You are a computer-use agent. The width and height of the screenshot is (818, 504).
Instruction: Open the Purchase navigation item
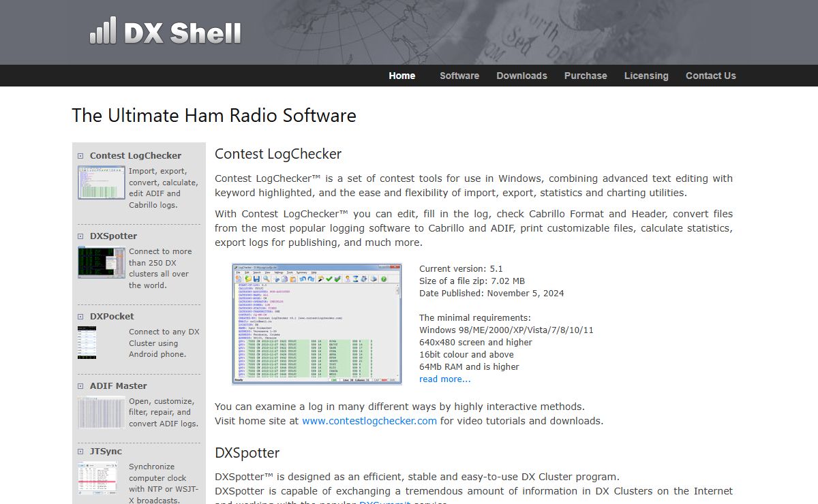[x=586, y=76]
